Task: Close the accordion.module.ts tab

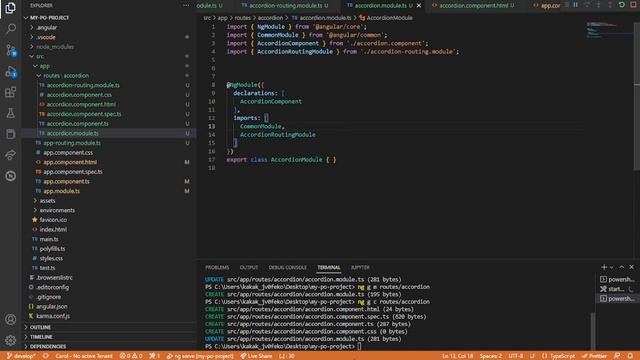Action: [419, 6]
